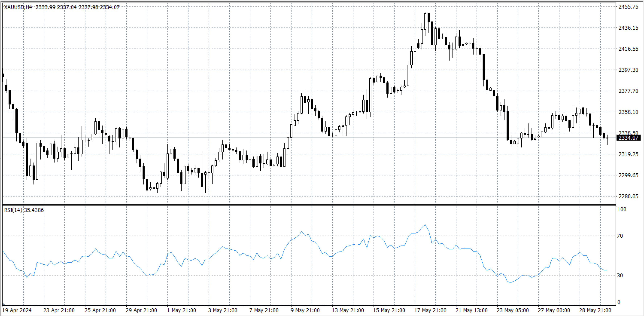Click the RSI(14) 35.4386 indicator label
The image size is (644, 316).
pos(24,210)
